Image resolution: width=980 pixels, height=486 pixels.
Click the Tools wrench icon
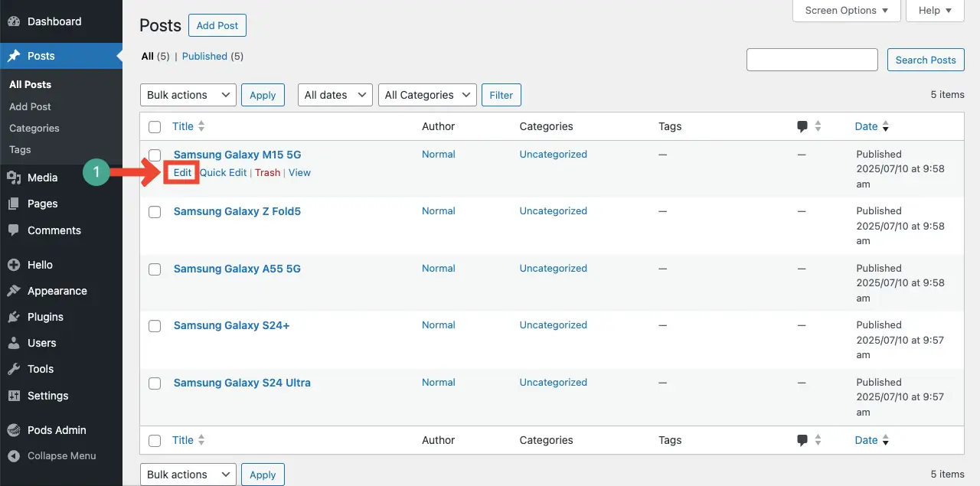14,369
